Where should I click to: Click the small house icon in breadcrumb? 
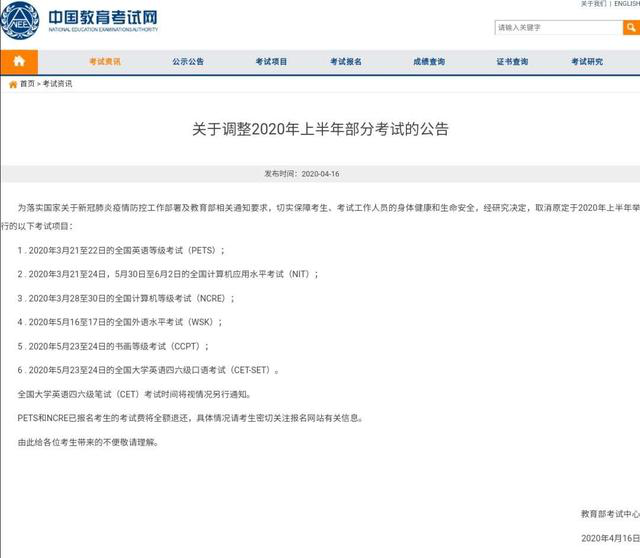(x=12, y=85)
